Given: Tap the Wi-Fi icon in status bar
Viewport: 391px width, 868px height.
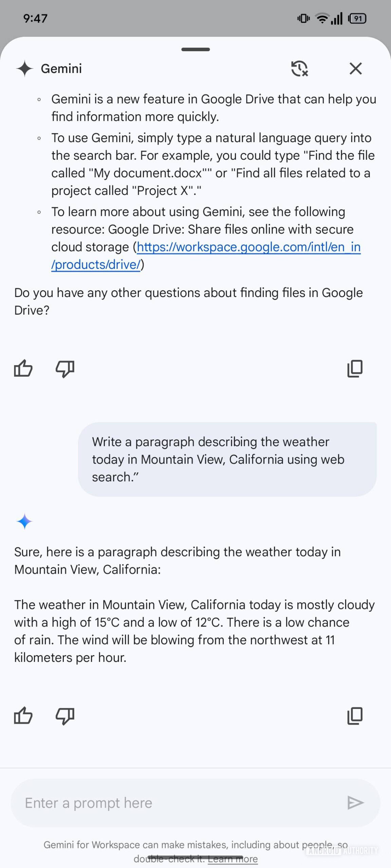Looking at the screenshot, I should [x=321, y=18].
